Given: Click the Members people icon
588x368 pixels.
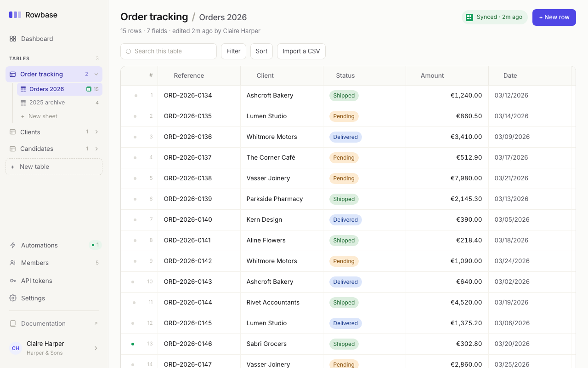Looking at the screenshot, I should (x=13, y=263).
